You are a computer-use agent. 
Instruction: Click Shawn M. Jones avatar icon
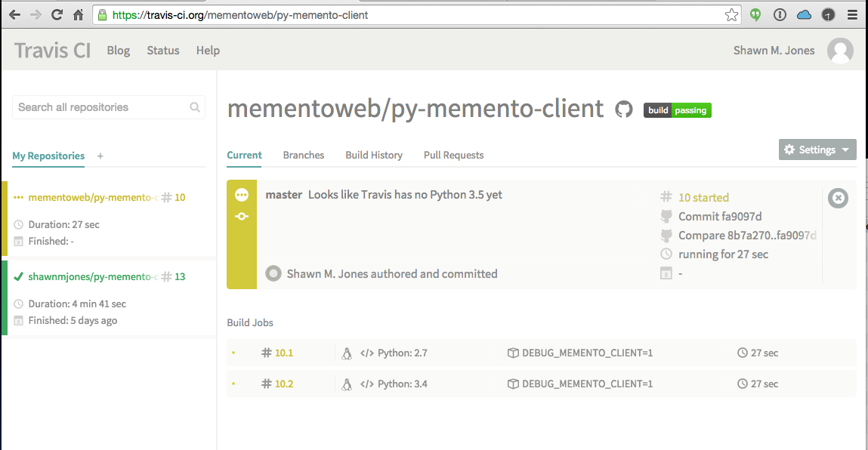click(x=840, y=51)
